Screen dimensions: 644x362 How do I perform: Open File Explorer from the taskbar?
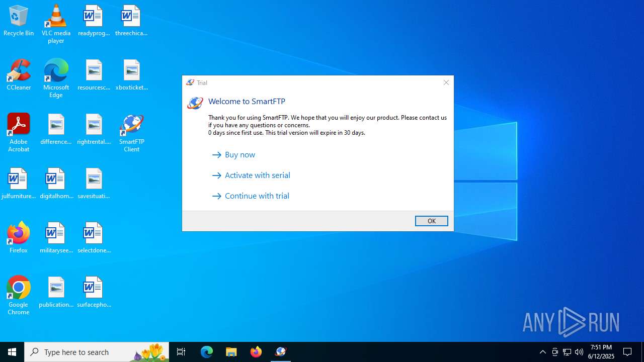231,352
